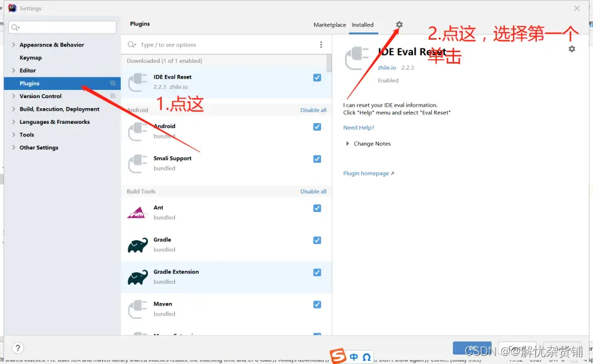Screen dimensions: 593x364
Task: Click the Smali Support plugin icon
Action: point(138,163)
